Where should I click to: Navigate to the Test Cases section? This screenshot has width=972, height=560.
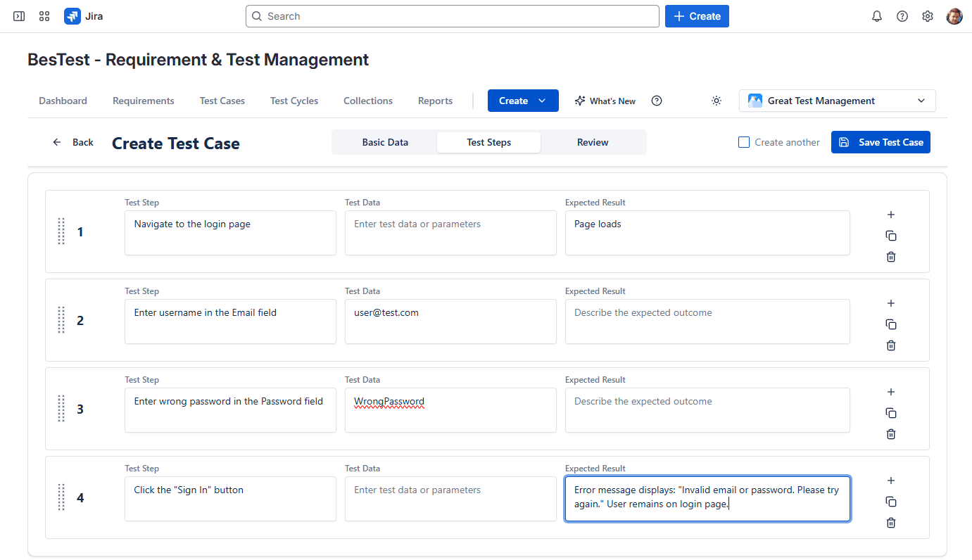[x=222, y=101]
